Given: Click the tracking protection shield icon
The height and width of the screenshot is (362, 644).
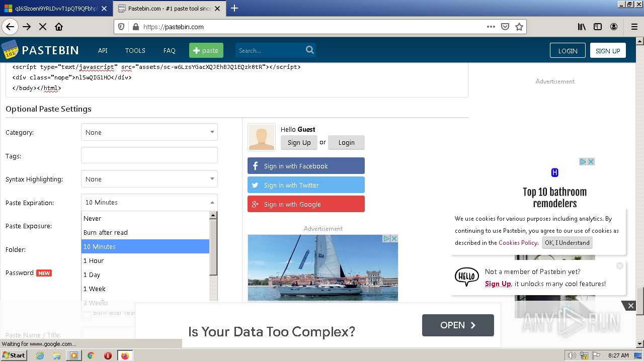Looking at the screenshot, I should [121, 27].
